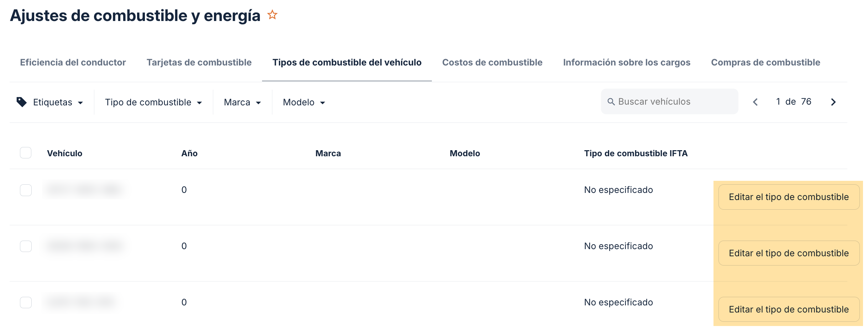Expand the Tipo de combustible filter
The image size is (868, 331).
click(153, 102)
